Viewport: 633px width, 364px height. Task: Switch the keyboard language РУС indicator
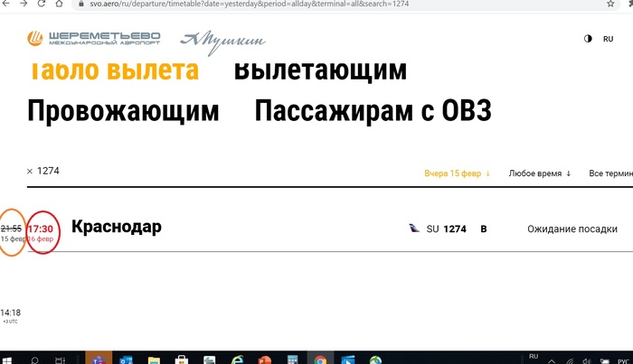623,361
